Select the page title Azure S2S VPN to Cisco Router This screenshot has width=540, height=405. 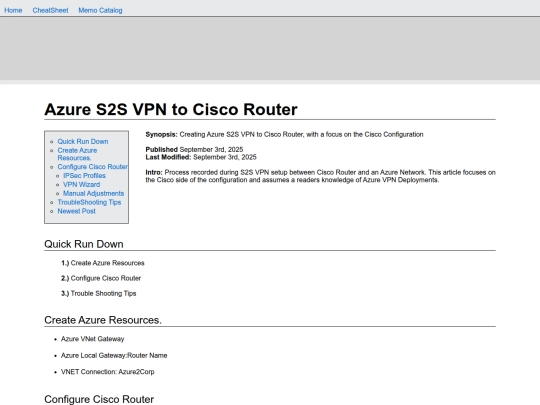pos(171,110)
